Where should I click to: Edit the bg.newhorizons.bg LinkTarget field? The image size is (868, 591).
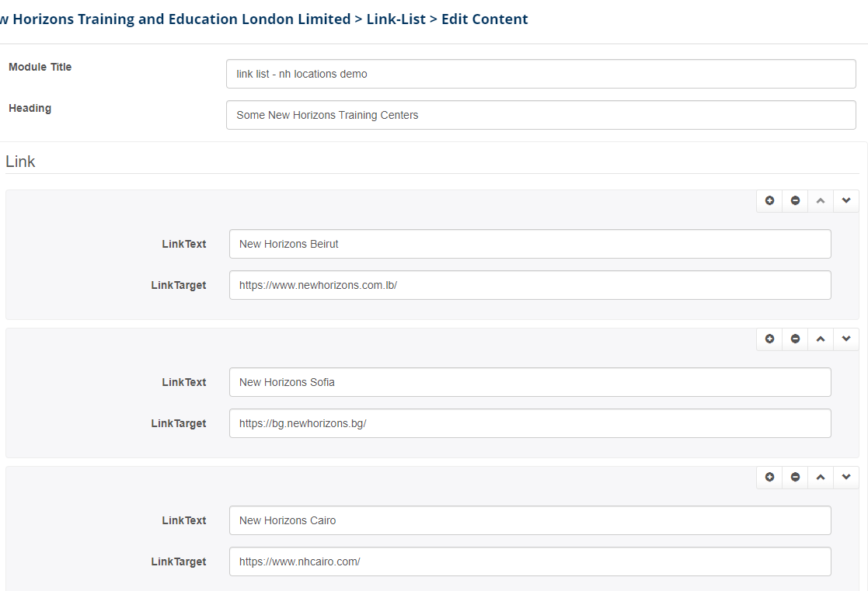[x=530, y=423]
